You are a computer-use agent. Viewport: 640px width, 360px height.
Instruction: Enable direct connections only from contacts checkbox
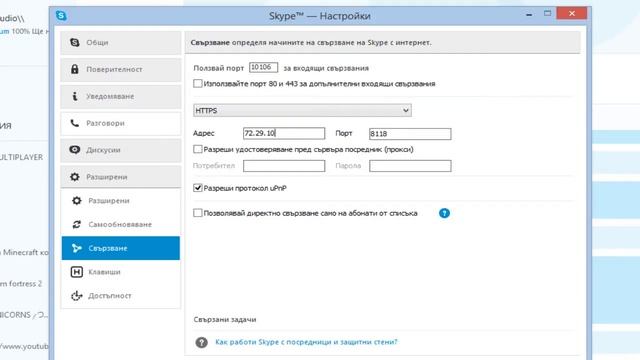(x=198, y=213)
